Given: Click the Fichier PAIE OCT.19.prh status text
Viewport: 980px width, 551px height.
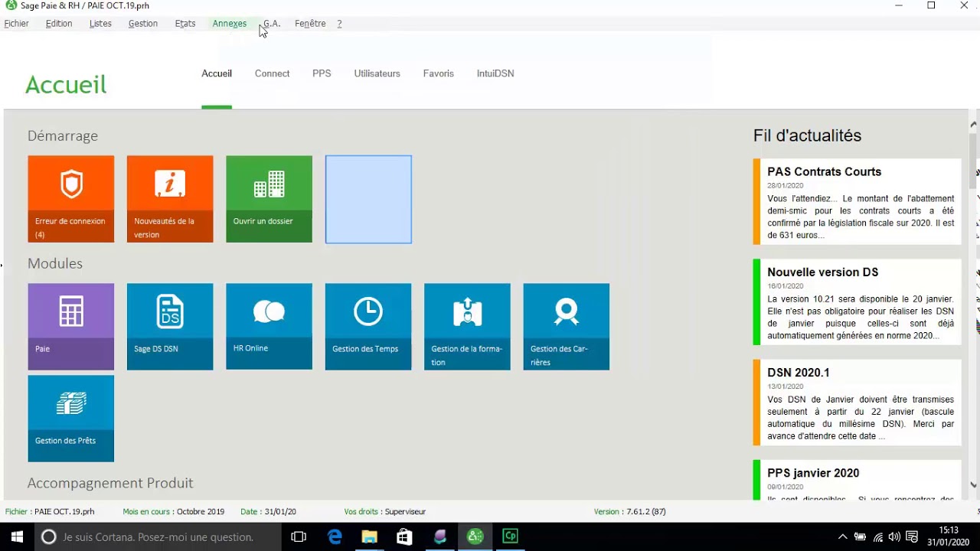Looking at the screenshot, I should point(50,512).
